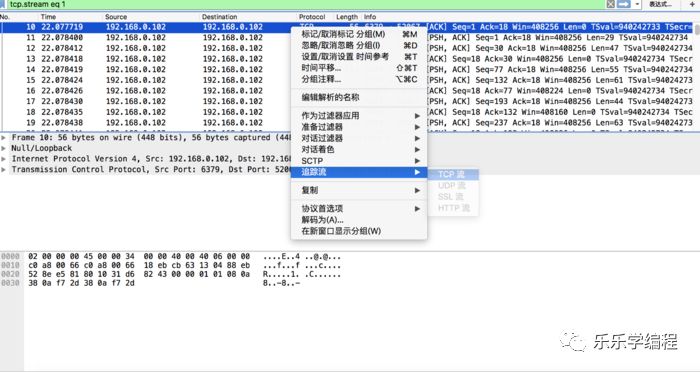Image resolution: width=700 pixels, height=372 pixels.
Task: Select 在新窗口显示分组(W)
Action: 359,231
